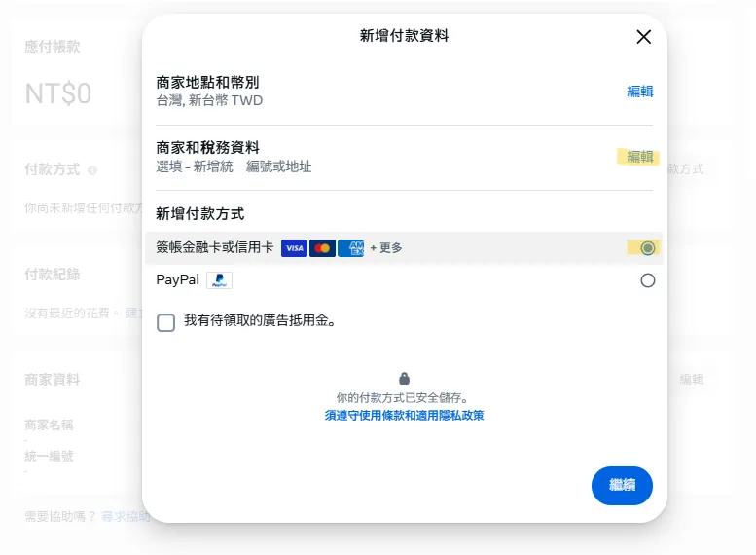Screen dimensions: 756x555
Task: Click the info icon beside 付款方式
Action: pos(92,169)
